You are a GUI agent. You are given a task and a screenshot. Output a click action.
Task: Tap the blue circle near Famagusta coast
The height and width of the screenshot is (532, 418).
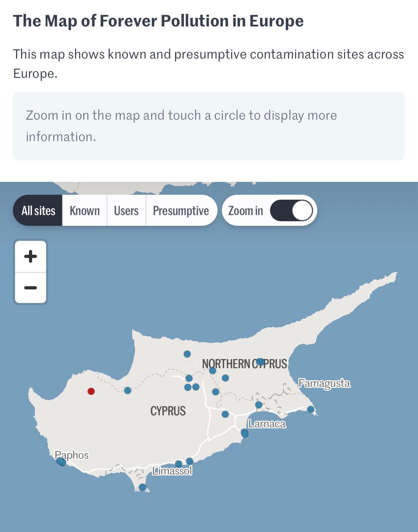310,409
